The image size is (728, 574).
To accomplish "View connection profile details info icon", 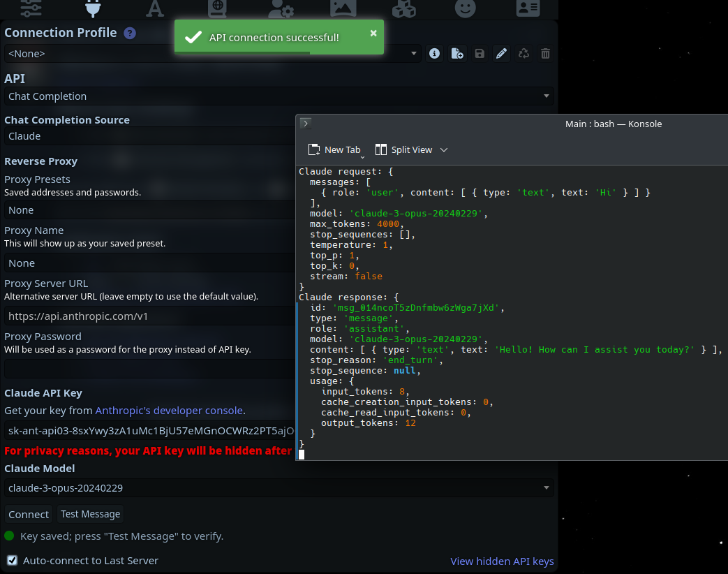I will (x=434, y=53).
